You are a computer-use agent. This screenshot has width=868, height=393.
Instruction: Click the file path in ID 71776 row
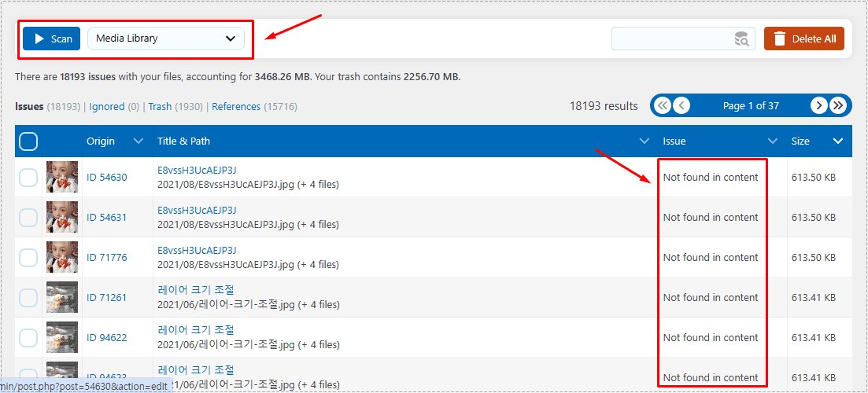[249, 265]
